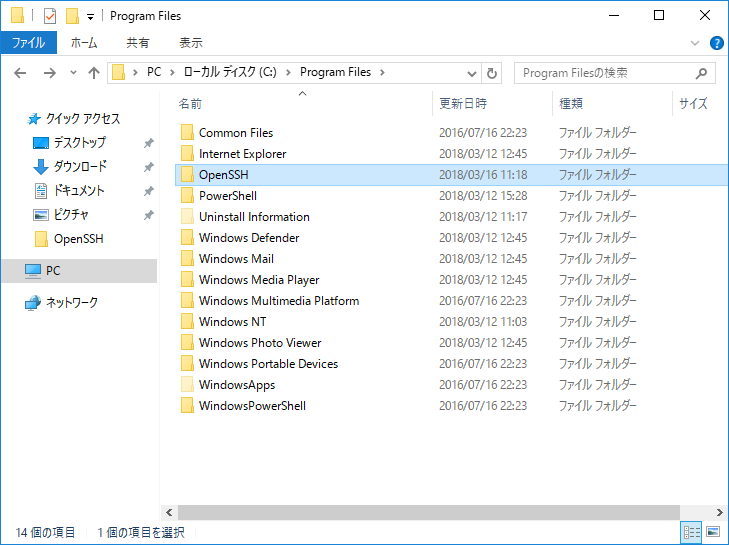Open the ファイル menu tab
The height and width of the screenshot is (545, 729).
point(28,43)
